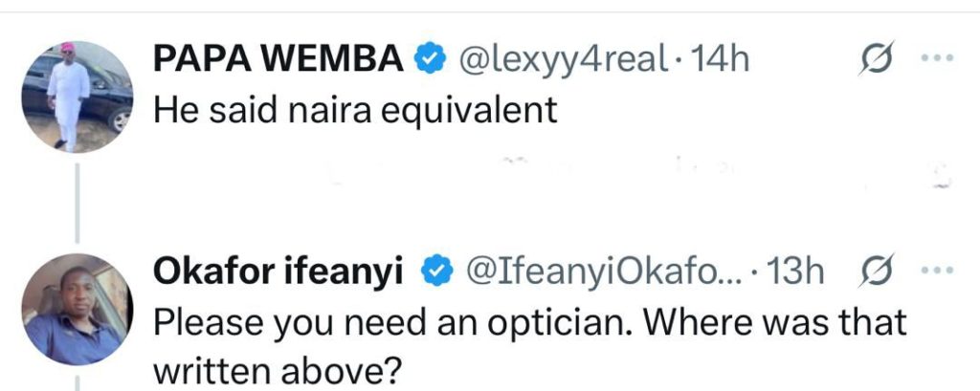
Task: Click the Okafor ifeanyi display name
Action: pos(284,273)
